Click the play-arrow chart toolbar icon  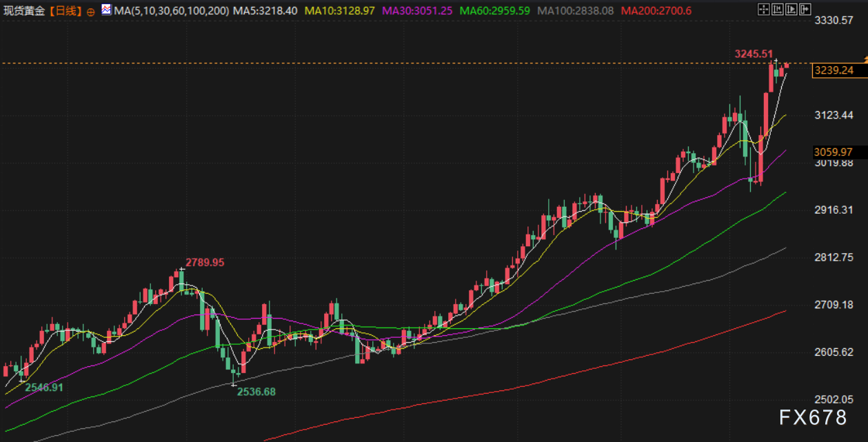click(791, 10)
